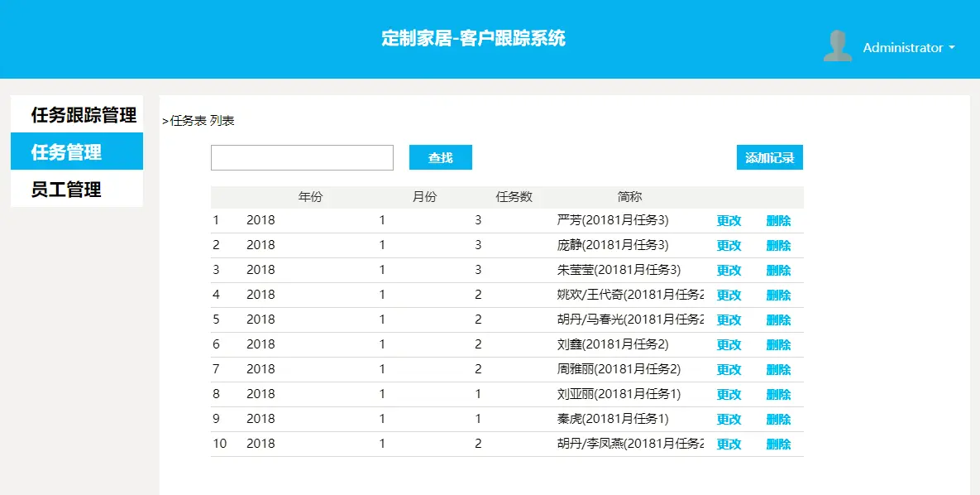The width and height of the screenshot is (980, 495).
Task: Click the Administrator avatar icon
Action: [x=838, y=46]
